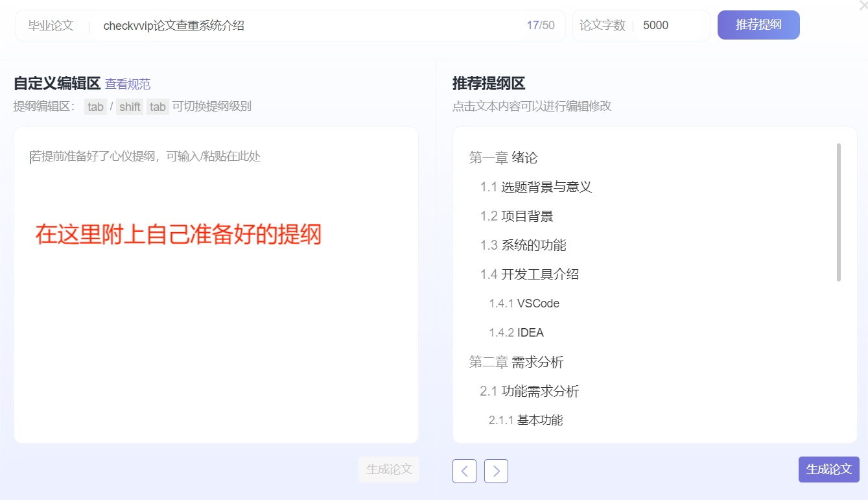Image resolution: width=868 pixels, height=500 pixels.
Task: Click the next page arrow below the outline
Action: (x=496, y=471)
